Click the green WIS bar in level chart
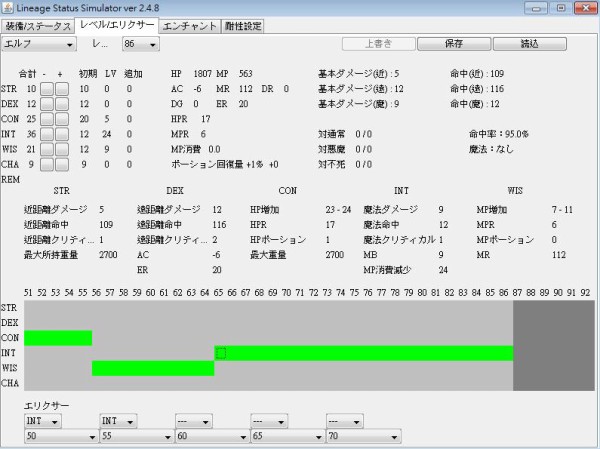This screenshot has width=600, height=449. (153, 368)
